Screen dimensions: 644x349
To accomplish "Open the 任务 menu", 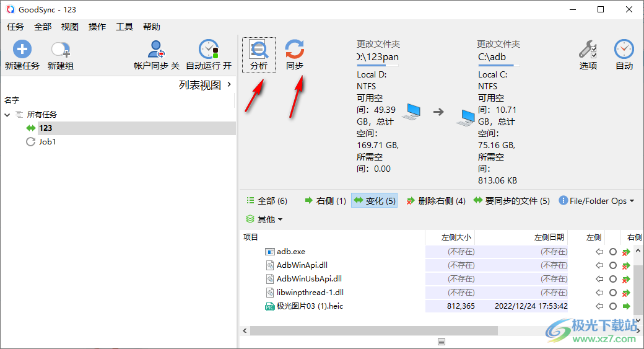I will coord(15,27).
